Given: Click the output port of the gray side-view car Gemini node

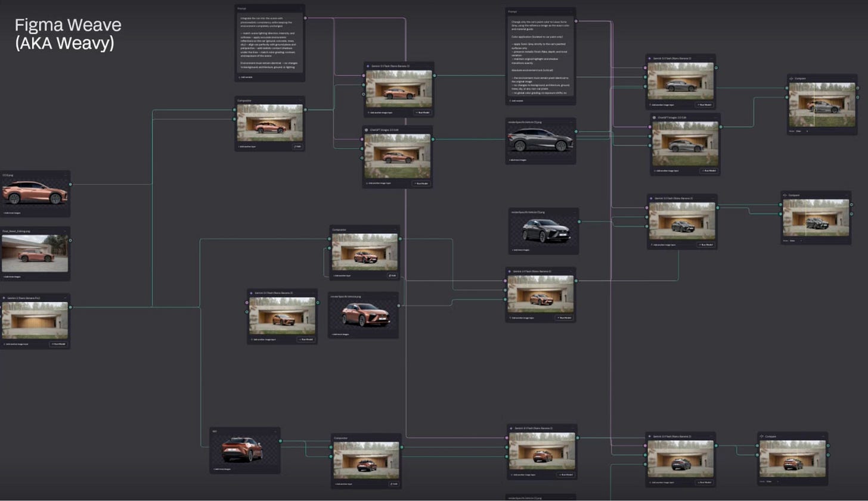Looking at the screenshot, I should coord(716,67).
